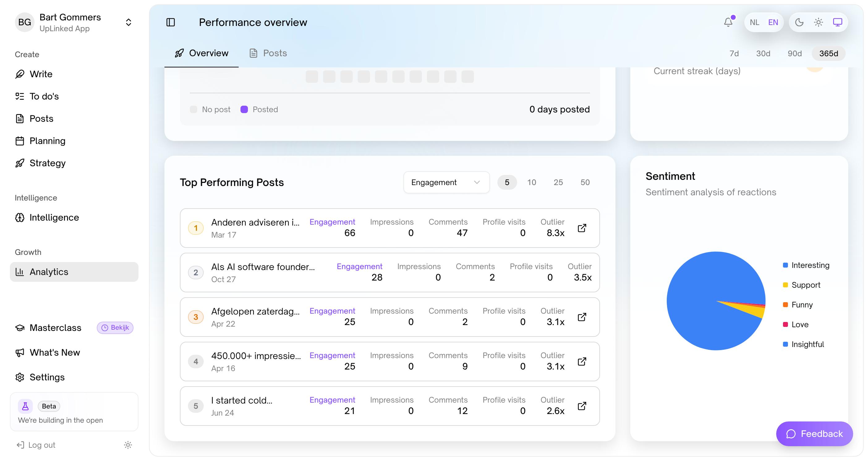Open external link for Anderen adviseren post
The height and width of the screenshot is (461, 868).
(x=582, y=228)
